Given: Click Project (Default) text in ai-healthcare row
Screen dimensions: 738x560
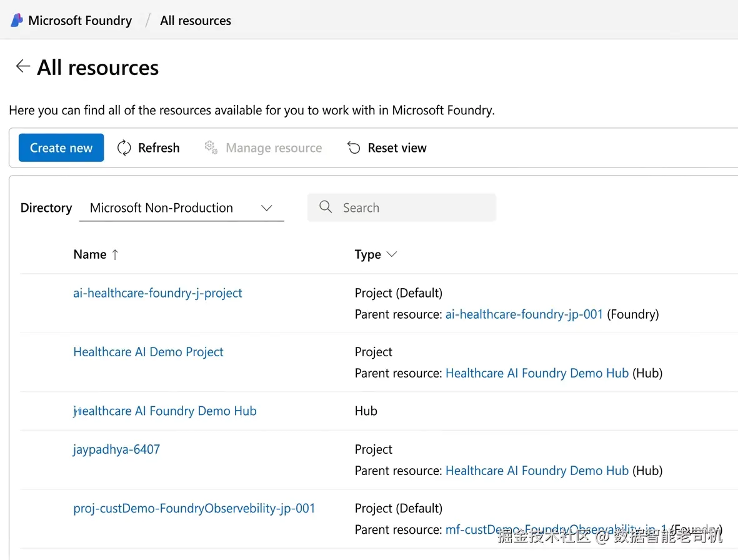Looking at the screenshot, I should coord(399,293).
